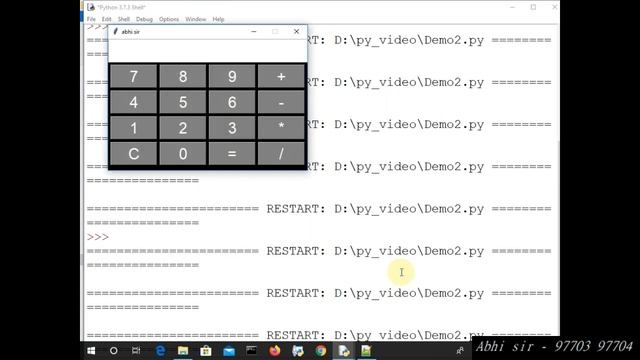Open the Debug menu
640x360 pixels.
(144, 19)
